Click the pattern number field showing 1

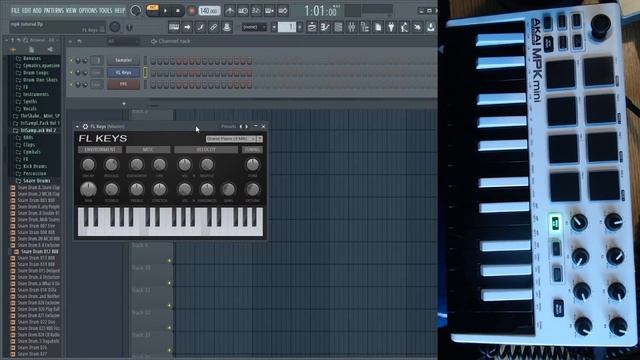point(287,27)
